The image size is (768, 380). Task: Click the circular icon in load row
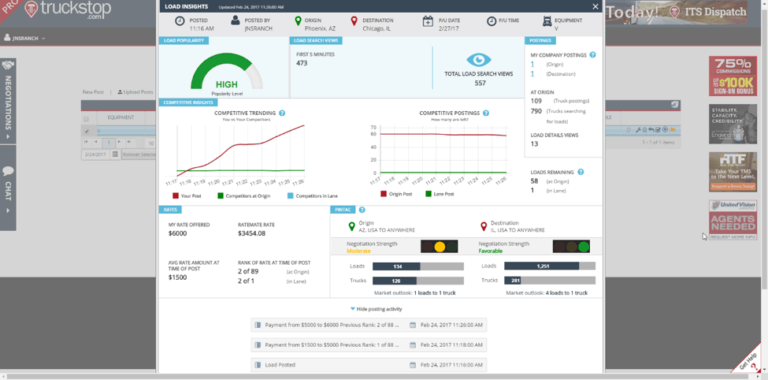(x=665, y=130)
